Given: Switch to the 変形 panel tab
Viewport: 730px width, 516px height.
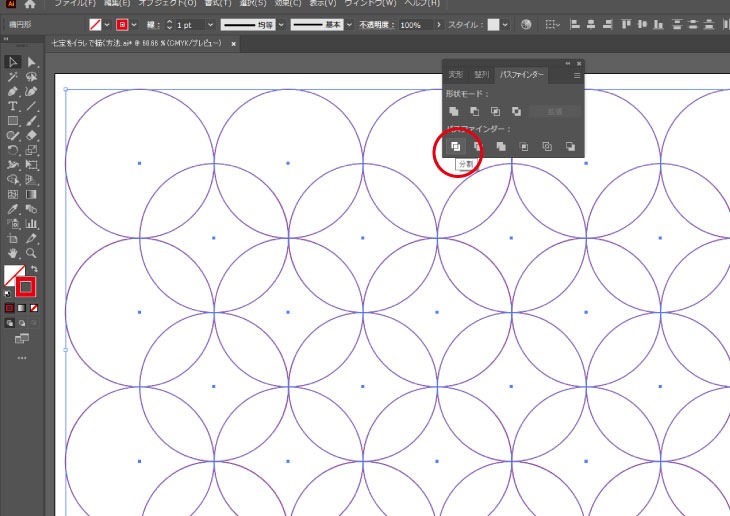Looking at the screenshot, I should click(455, 75).
